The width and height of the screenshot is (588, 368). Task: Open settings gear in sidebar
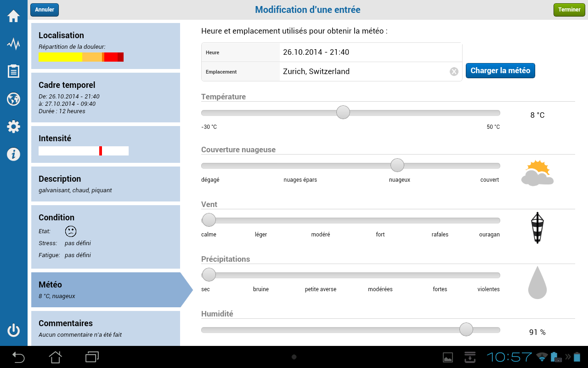coord(13,126)
